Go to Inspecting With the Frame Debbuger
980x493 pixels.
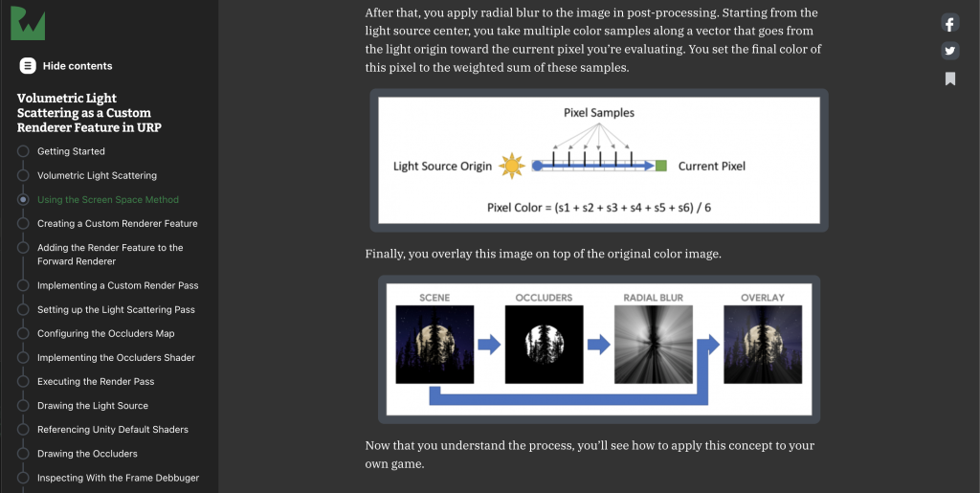[118, 478]
